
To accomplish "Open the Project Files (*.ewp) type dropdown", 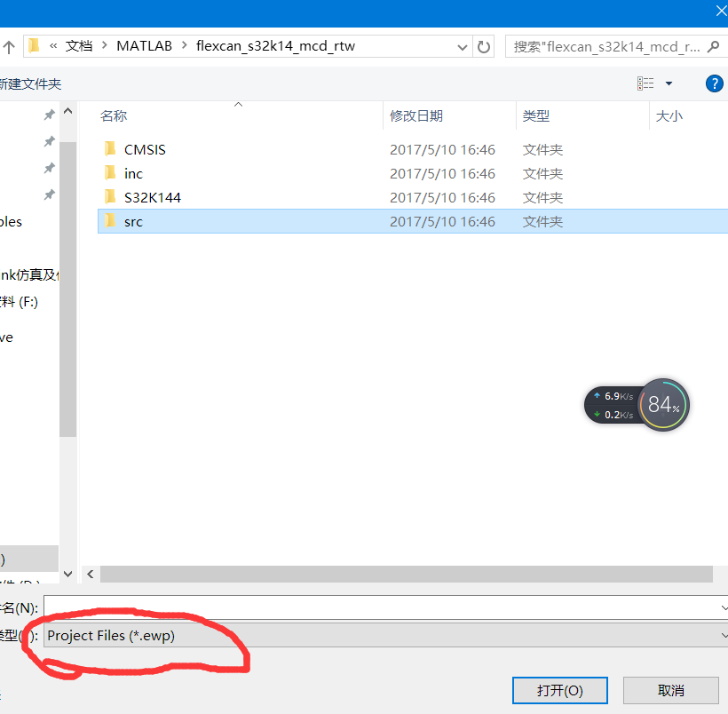I will [385, 635].
